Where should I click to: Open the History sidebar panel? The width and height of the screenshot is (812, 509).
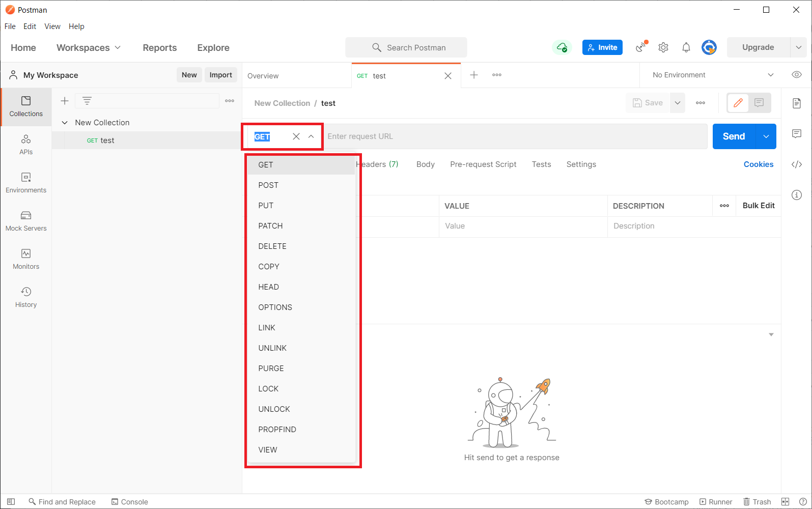coord(26,298)
